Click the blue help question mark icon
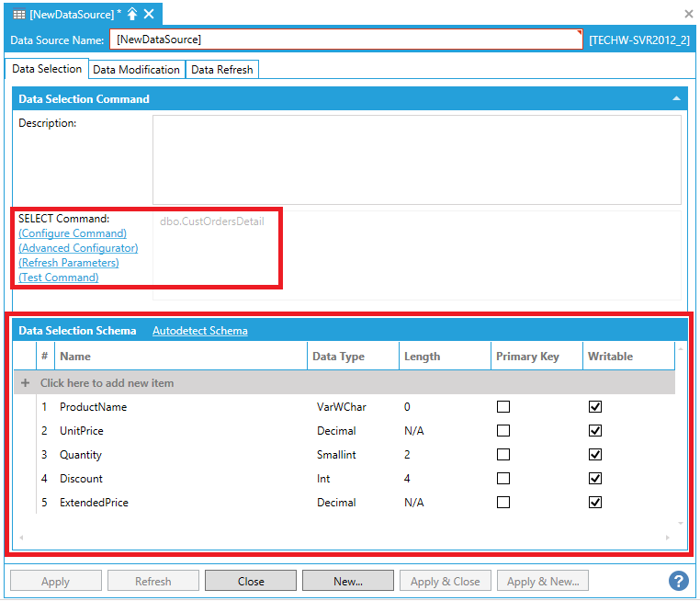700x601 pixels. click(679, 581)
